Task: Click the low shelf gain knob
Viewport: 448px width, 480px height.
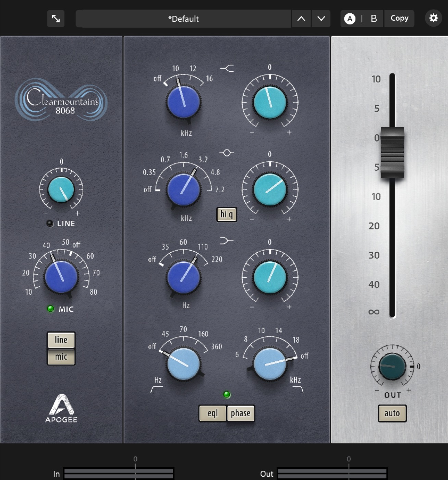Action: coord(270,277)
